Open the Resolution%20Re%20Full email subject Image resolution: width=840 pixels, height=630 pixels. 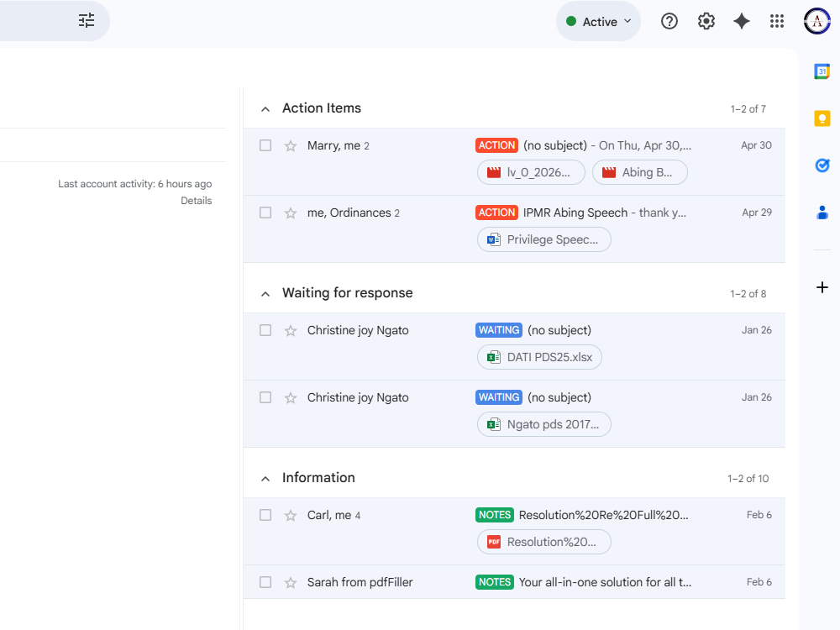(604, 516)
